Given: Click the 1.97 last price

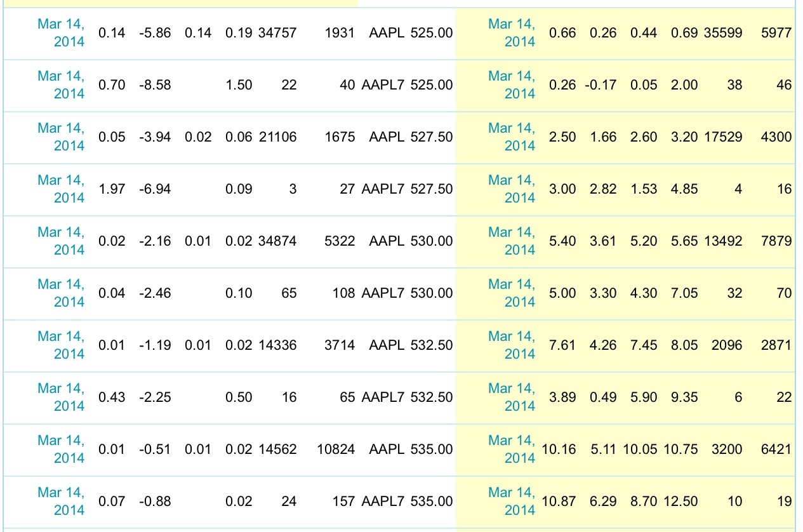Looking at the screenshot, I should 112,189.
